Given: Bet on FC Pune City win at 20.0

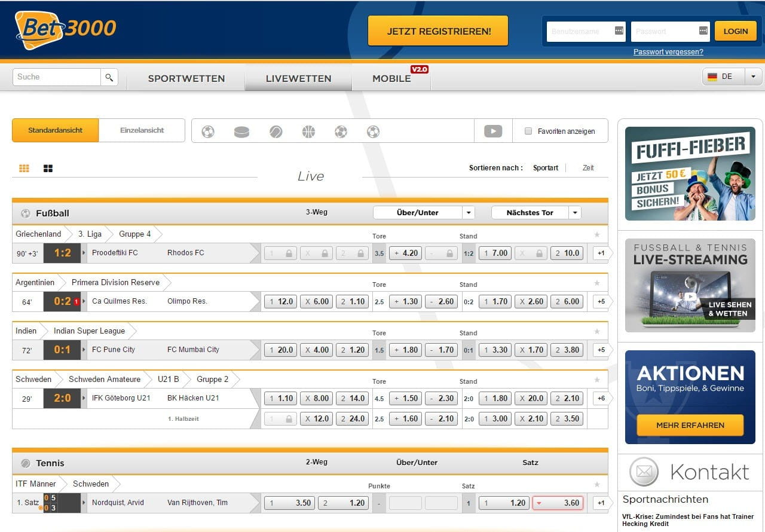Looking at the screenshot, I should [280, 350].
